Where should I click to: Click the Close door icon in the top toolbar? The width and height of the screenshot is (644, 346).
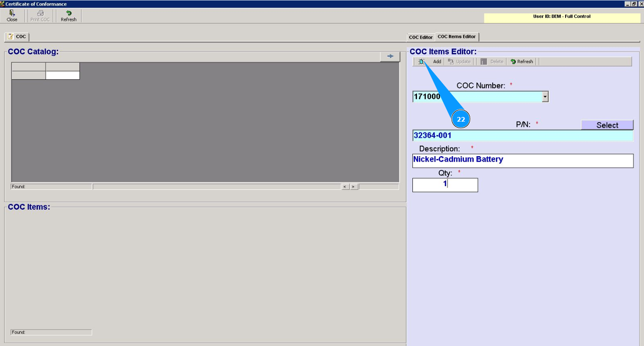(12, 16)
